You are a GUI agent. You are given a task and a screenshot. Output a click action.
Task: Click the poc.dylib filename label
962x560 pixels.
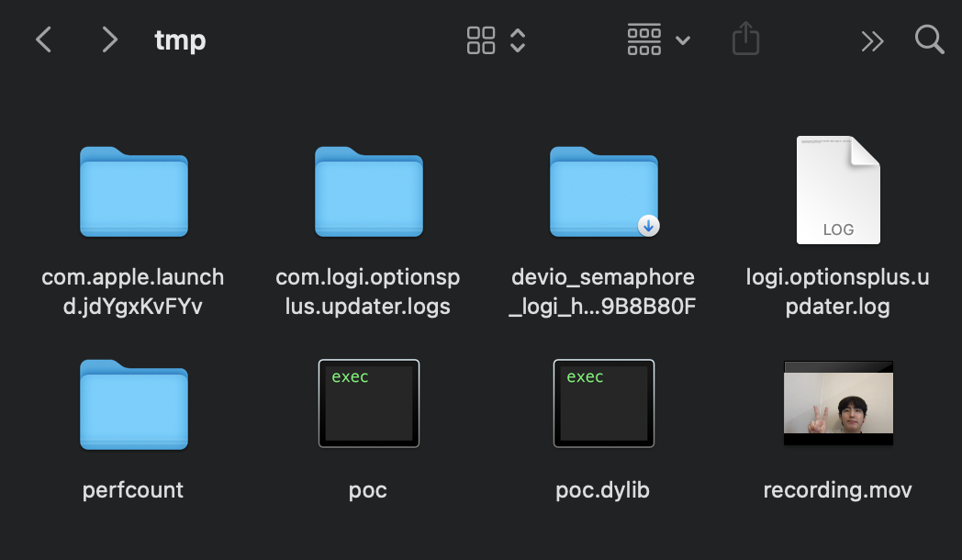(602, 490)
